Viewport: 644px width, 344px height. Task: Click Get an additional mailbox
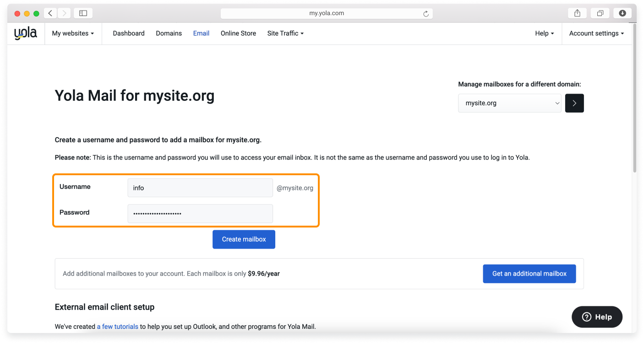click(x=529, y=274)
